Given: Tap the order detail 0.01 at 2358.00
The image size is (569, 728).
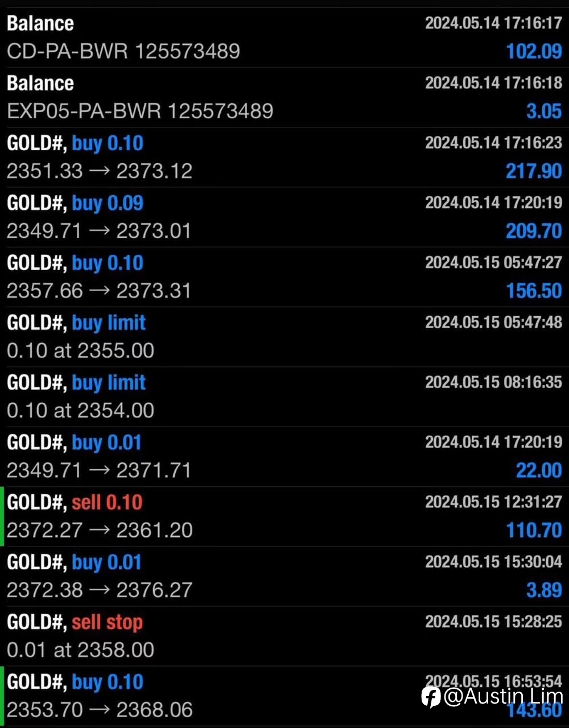Looking at the screenshot, I should pyautogui.click(x=80, y=650).
